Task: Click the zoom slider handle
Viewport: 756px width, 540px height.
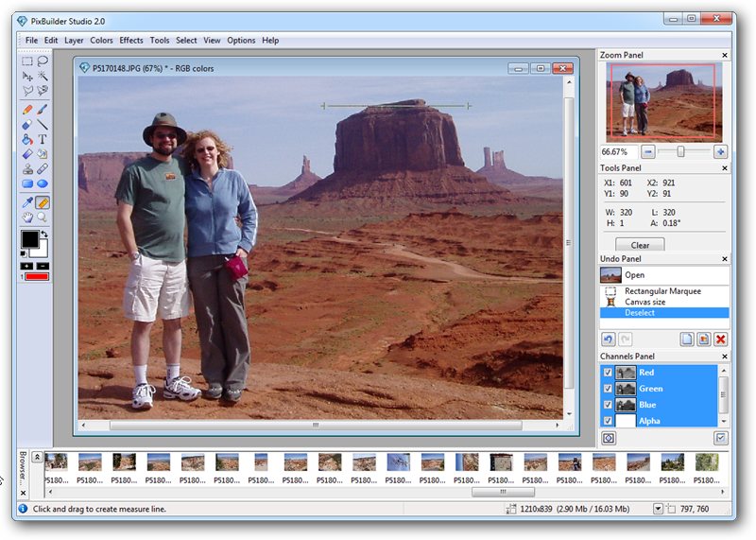Action: pos(680,152)
